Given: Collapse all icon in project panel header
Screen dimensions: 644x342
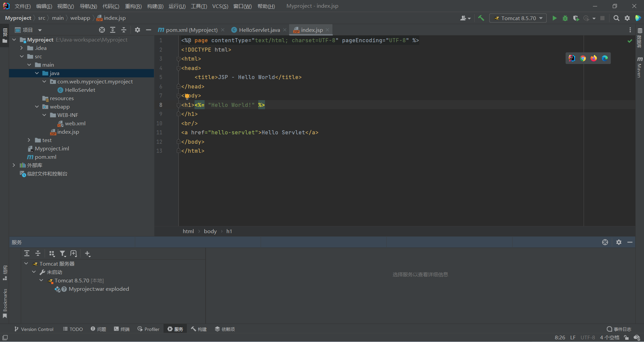Looking at the screenshot, I should (x=124, y=30).
